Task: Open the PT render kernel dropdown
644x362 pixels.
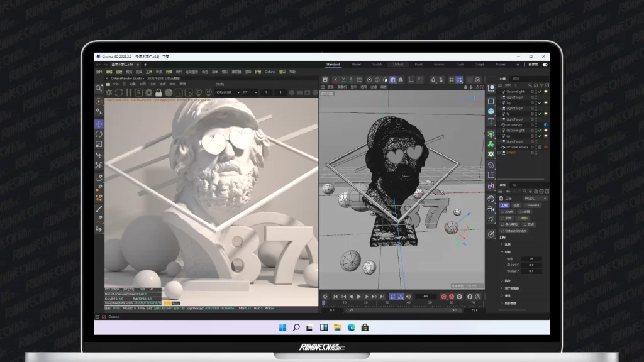Action: coord(249,92)
